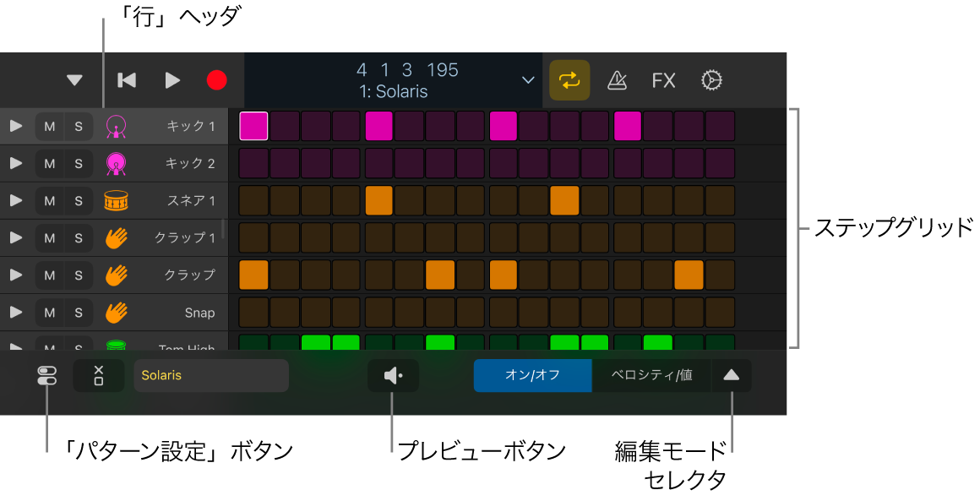The width and height of the screenshot is (980, 501).
Task: Open the song settings gear
Action: tap(711, 80)
